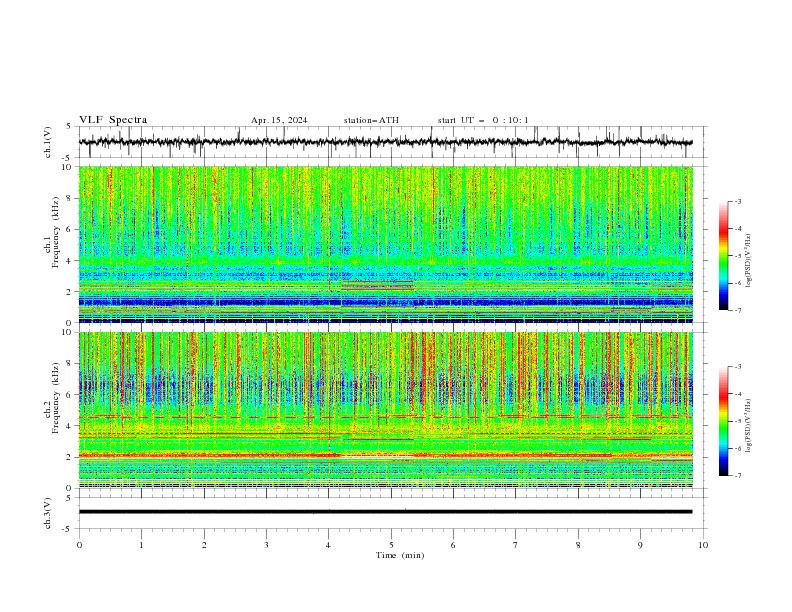792x612 pixels.
Task: Click the ch.2 spectrogram panel
Action: coord(386,410)
